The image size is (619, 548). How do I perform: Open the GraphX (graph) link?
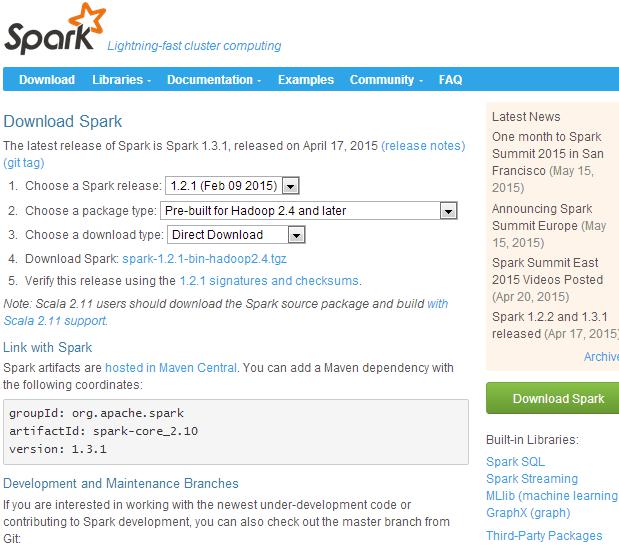(528, 512)
